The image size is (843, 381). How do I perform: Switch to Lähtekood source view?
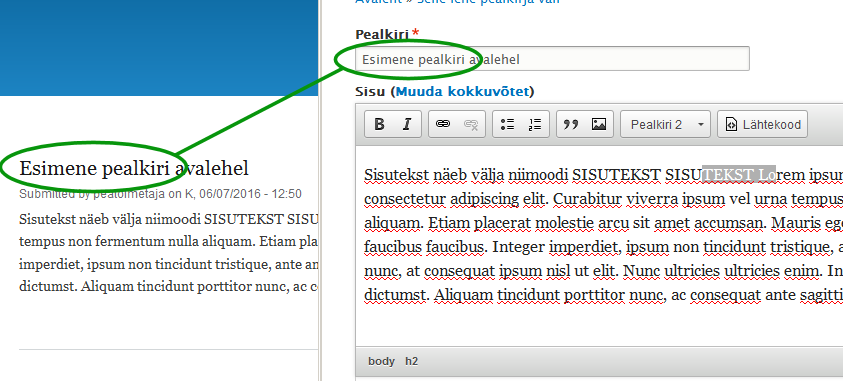click(x=763, y=125)
